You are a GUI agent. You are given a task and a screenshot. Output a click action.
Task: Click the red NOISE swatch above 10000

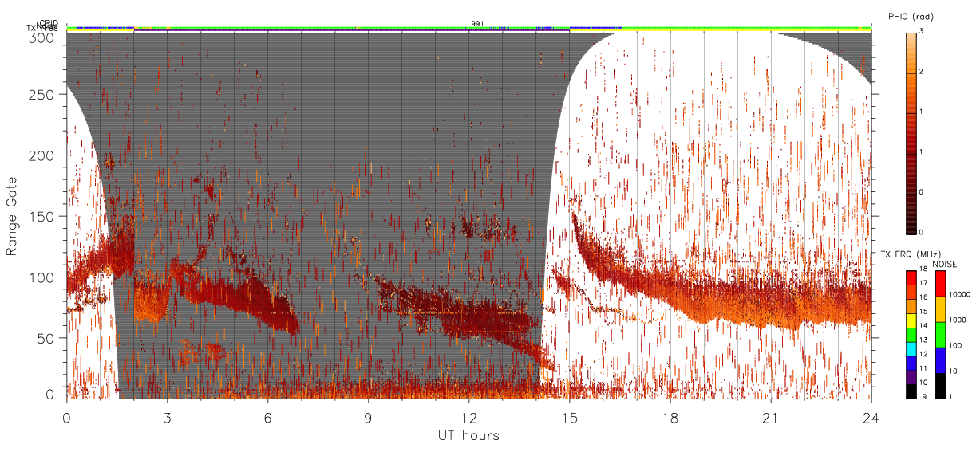click(941, 284)
